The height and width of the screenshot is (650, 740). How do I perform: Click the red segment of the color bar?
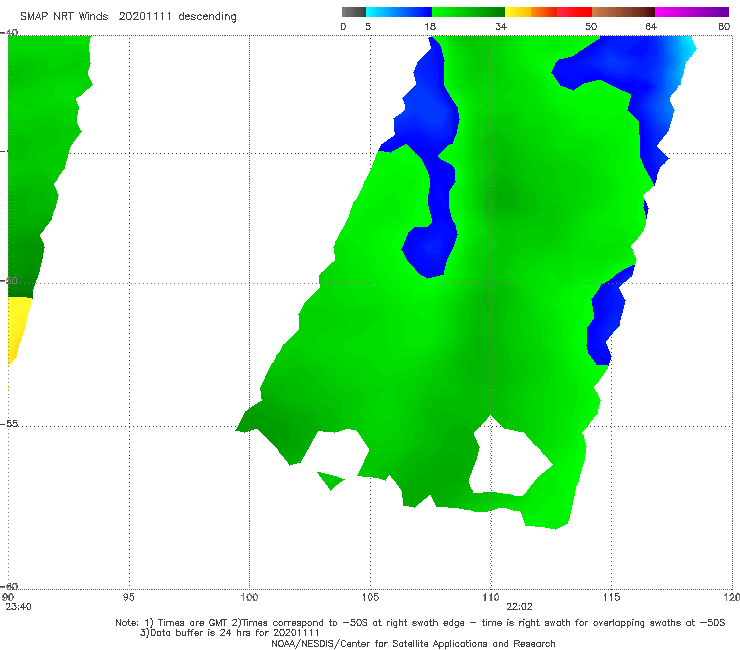(574, 12)
